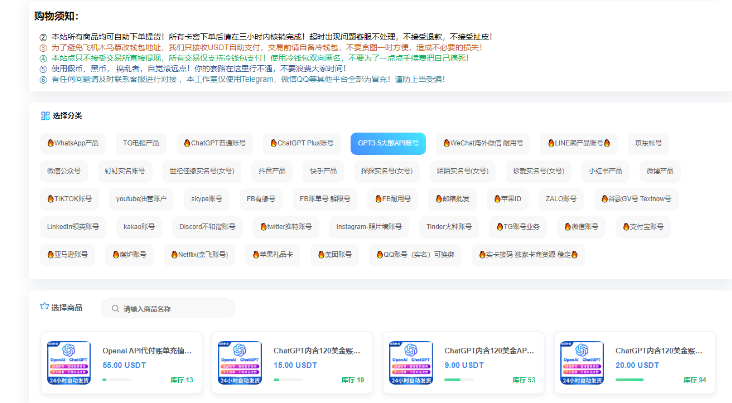Click the FB accounts tag right of TIKTOK row's skype
This screenshot has width=732, height=403.
click(260, 199)
